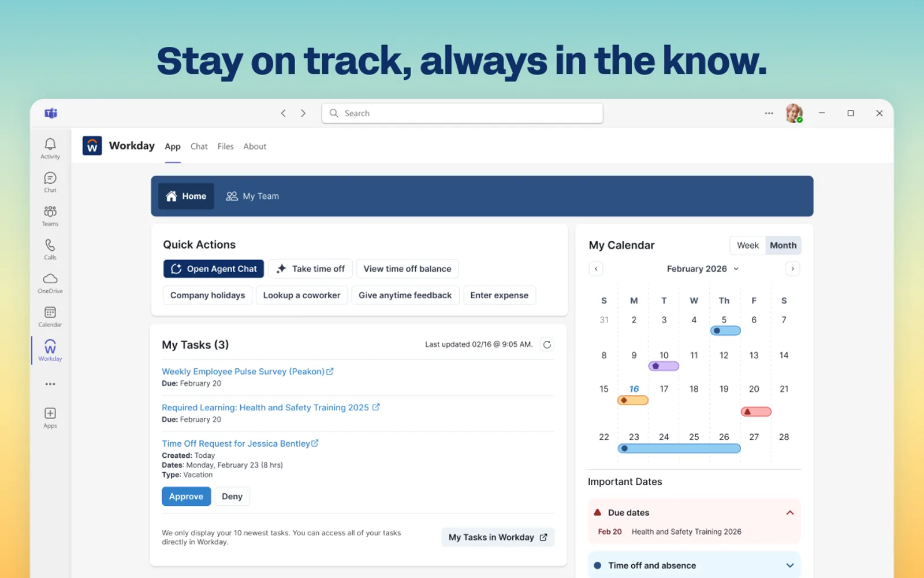Switch calendar to Week view

748,245
